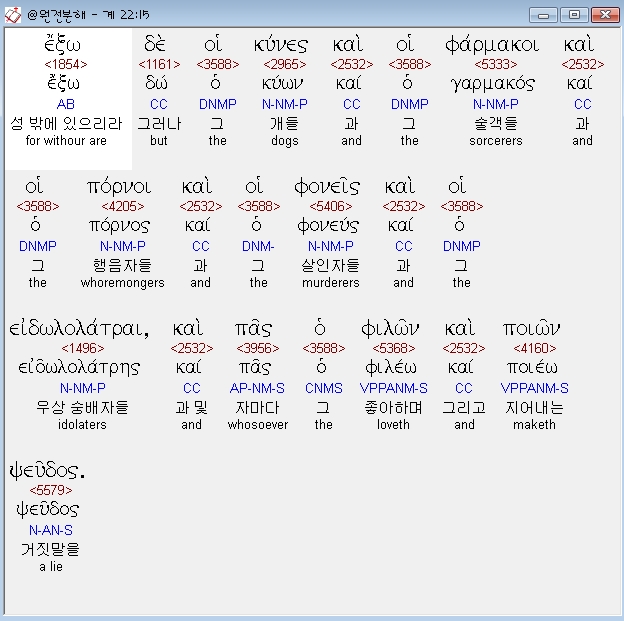Click Strong's number <1161>

[x=159, y=64]
